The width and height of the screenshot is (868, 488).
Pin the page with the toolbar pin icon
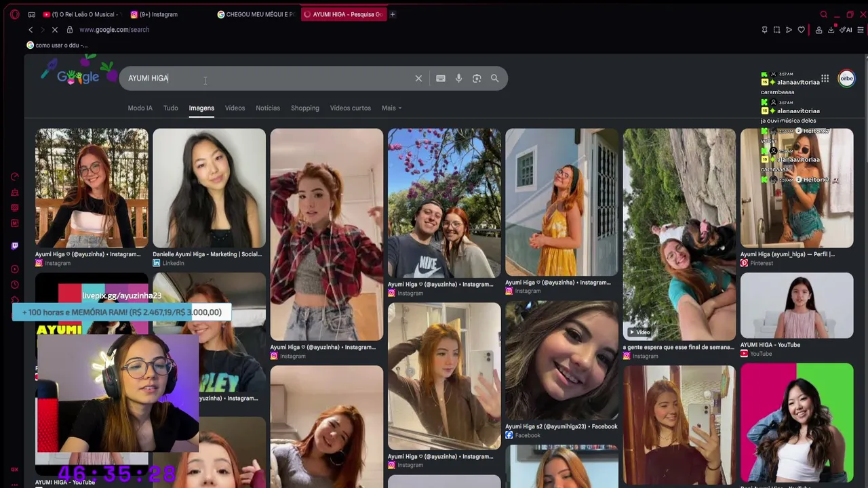(764, 30)
